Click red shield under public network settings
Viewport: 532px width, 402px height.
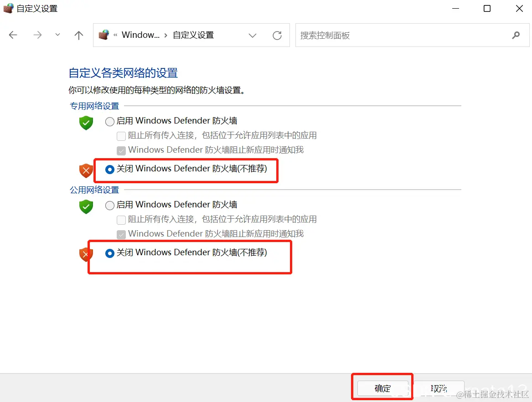tap(86, 254)
